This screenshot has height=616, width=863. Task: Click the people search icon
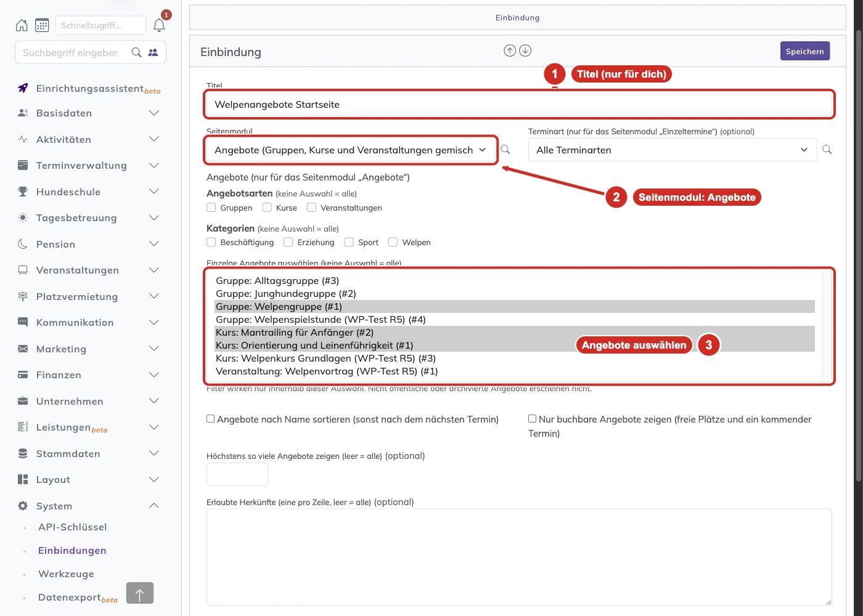pos(153,52)
